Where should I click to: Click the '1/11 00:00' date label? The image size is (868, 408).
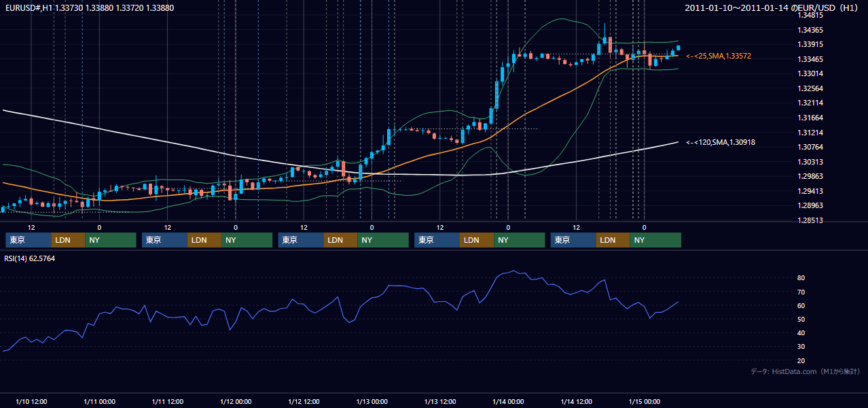(99, 401)
